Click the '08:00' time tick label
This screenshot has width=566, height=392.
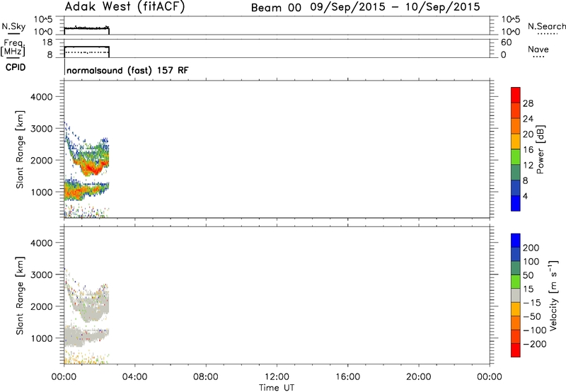click(x=206, y=377)
